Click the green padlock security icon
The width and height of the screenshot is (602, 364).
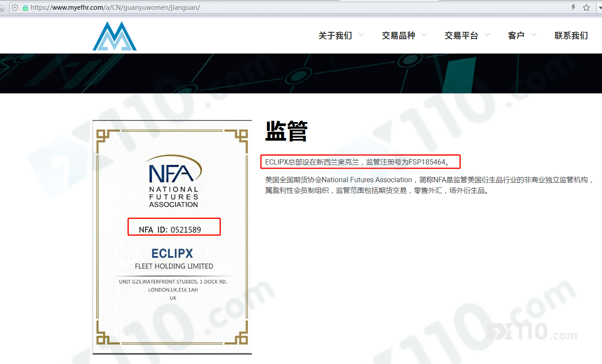point(25,8)
